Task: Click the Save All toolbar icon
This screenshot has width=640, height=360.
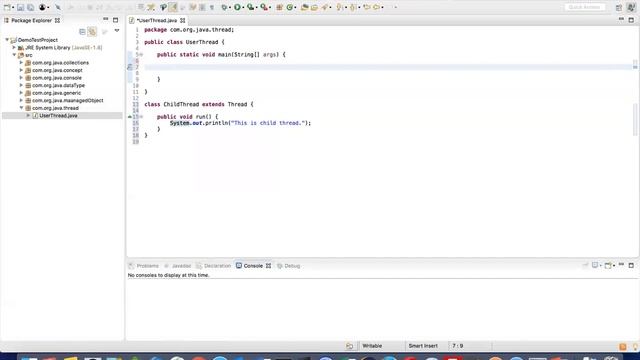Action: coord(31,7)
